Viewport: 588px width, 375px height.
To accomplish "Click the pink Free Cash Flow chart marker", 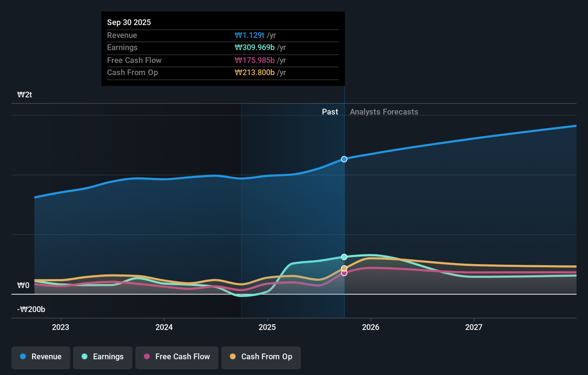I will point(344,273).
